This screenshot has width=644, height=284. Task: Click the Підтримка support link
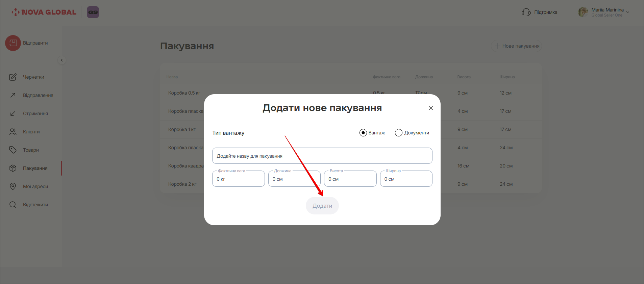click(x=540, y=12)
